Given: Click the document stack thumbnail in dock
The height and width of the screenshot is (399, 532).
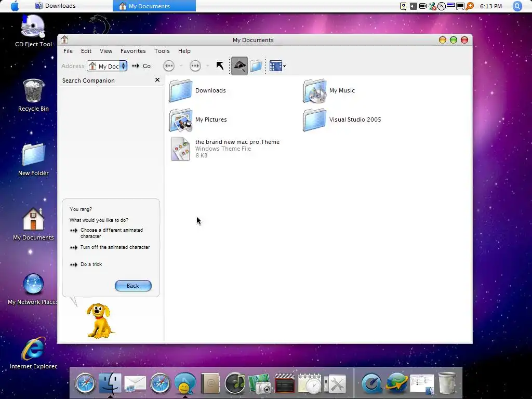Looking at the screenshot, I should point(422,384).
